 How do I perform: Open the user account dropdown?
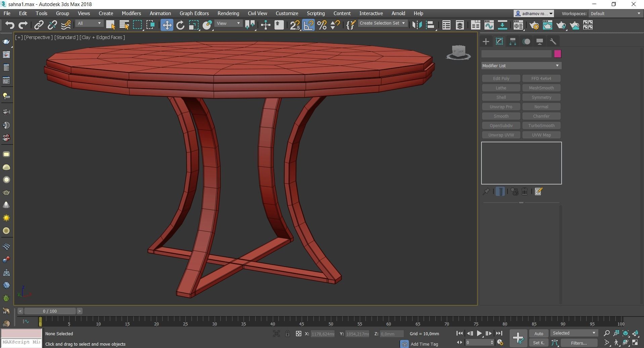[534, 13]
